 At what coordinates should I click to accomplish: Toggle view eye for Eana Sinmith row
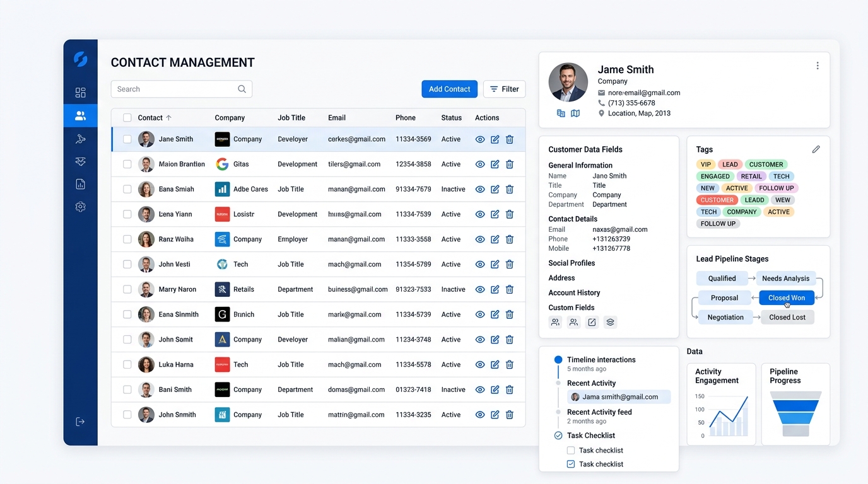480,314
